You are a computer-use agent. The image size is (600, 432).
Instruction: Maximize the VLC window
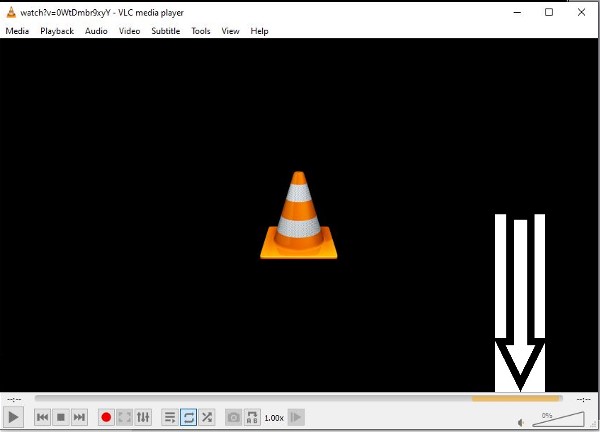(549, 12)
